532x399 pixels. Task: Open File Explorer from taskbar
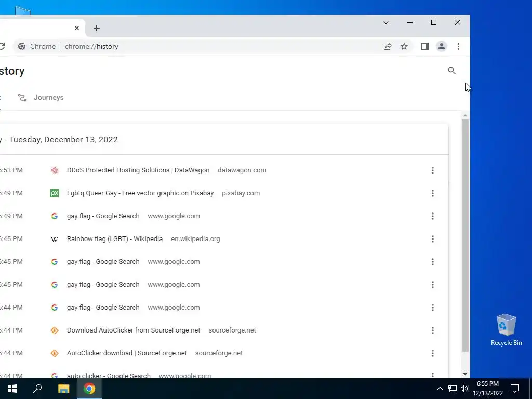[x=63, y=389]
